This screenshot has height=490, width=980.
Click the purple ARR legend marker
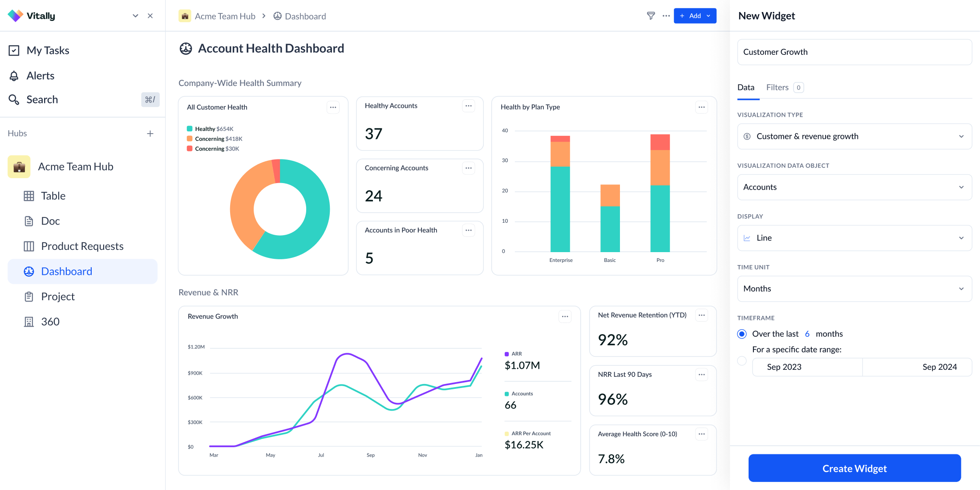tap(506, 354)
